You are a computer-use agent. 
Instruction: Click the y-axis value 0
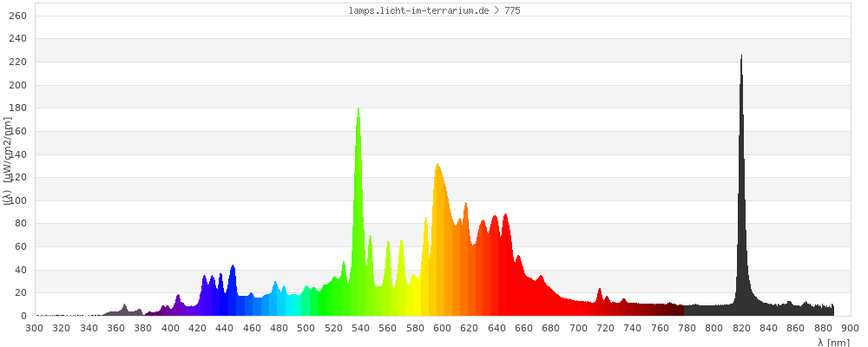tap(24, 316)
